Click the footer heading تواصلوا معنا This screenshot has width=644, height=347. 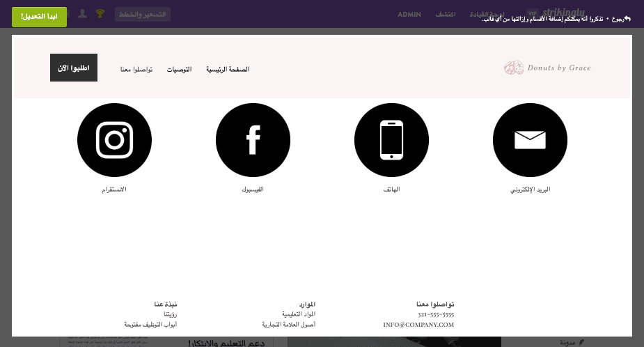click(x=435, y=304)
